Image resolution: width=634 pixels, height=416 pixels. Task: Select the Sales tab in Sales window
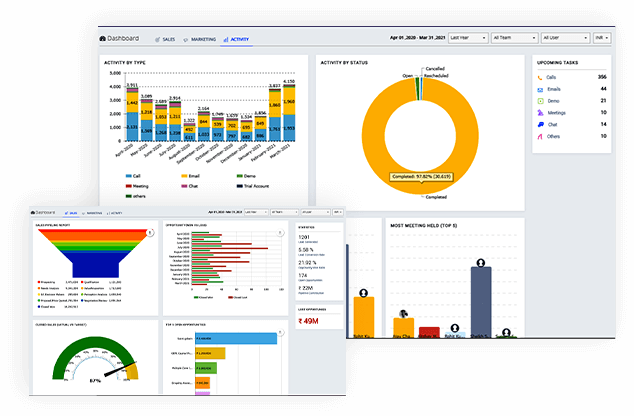(71, 213)
